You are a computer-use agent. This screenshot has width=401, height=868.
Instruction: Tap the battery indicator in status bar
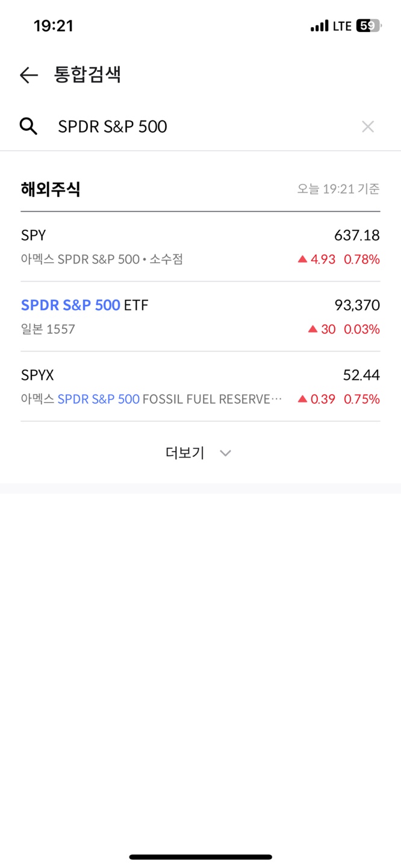click(x=368, y=26)
